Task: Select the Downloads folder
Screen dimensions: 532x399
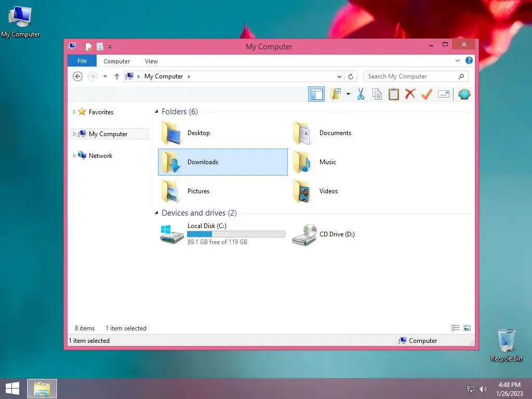Action: point(222,162)
